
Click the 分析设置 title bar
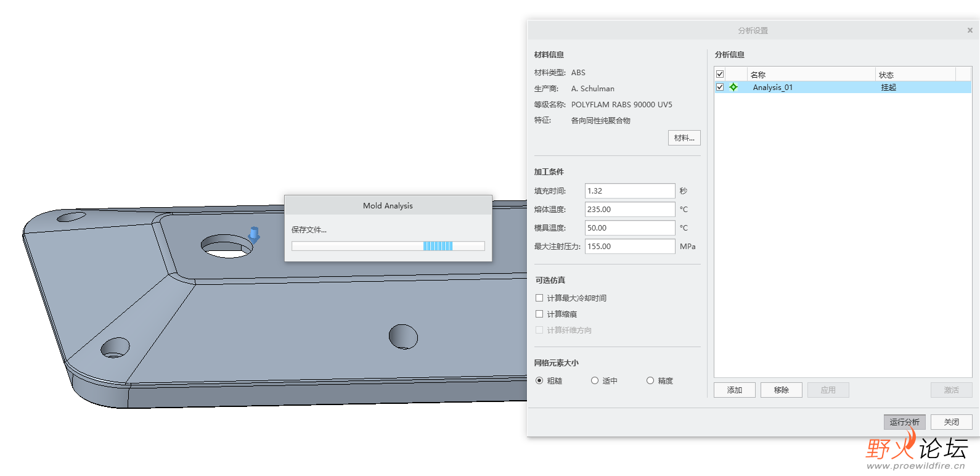[x=753, y=30]
